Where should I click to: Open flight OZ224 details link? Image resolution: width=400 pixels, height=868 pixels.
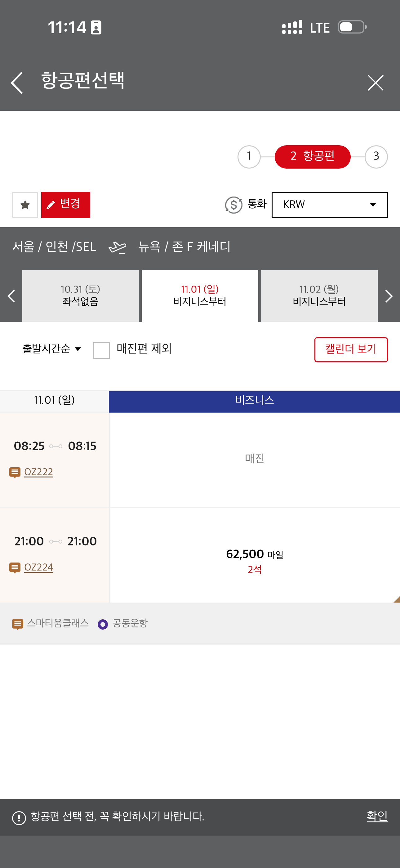click(38, 567)
